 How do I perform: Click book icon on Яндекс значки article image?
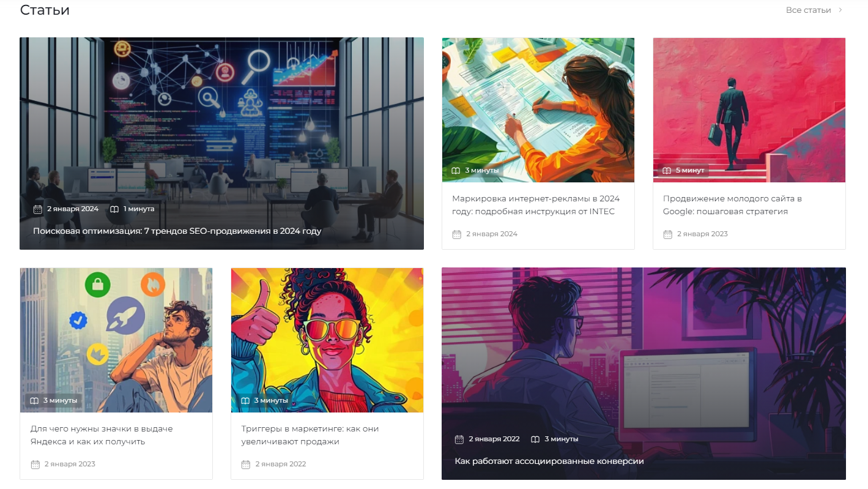coord(34,400)
